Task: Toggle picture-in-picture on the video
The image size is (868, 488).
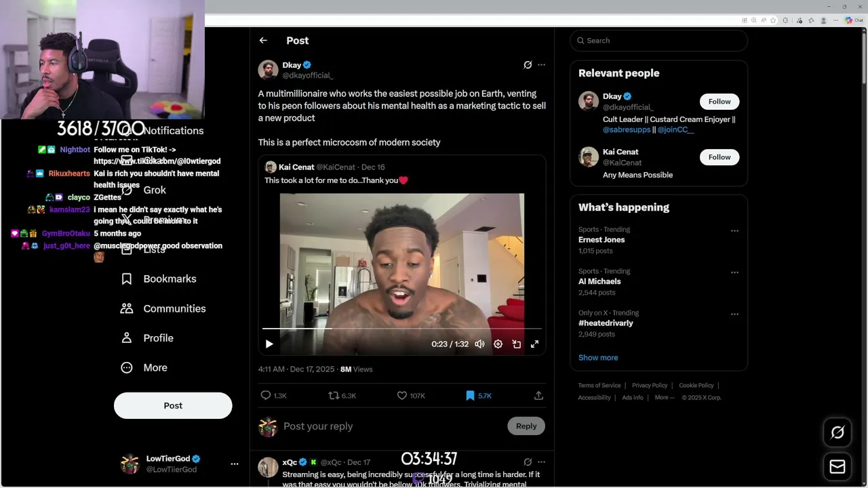Action: pyautogui.click(x=516, y=344)
